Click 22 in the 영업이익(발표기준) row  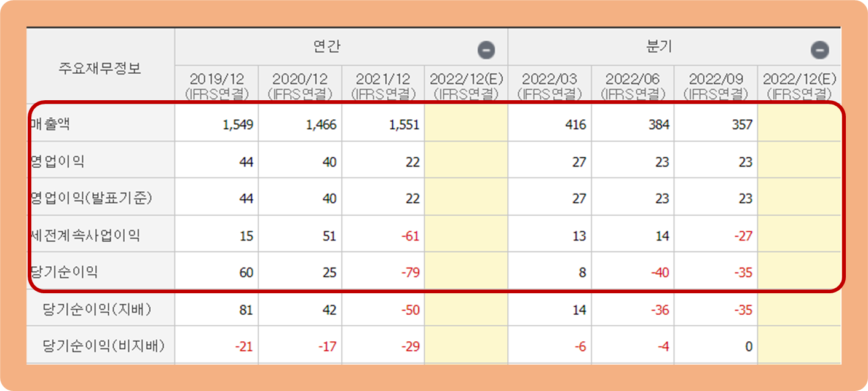tap(413, 199)
